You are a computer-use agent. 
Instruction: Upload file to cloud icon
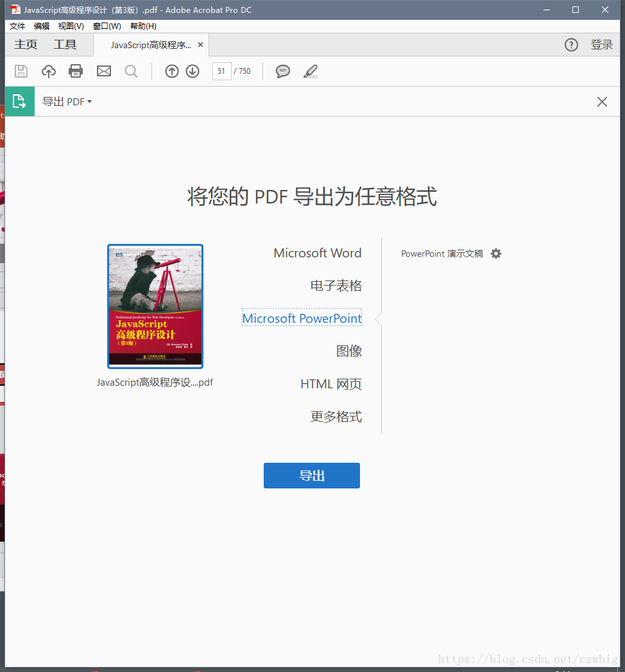[x=48, y=71]
